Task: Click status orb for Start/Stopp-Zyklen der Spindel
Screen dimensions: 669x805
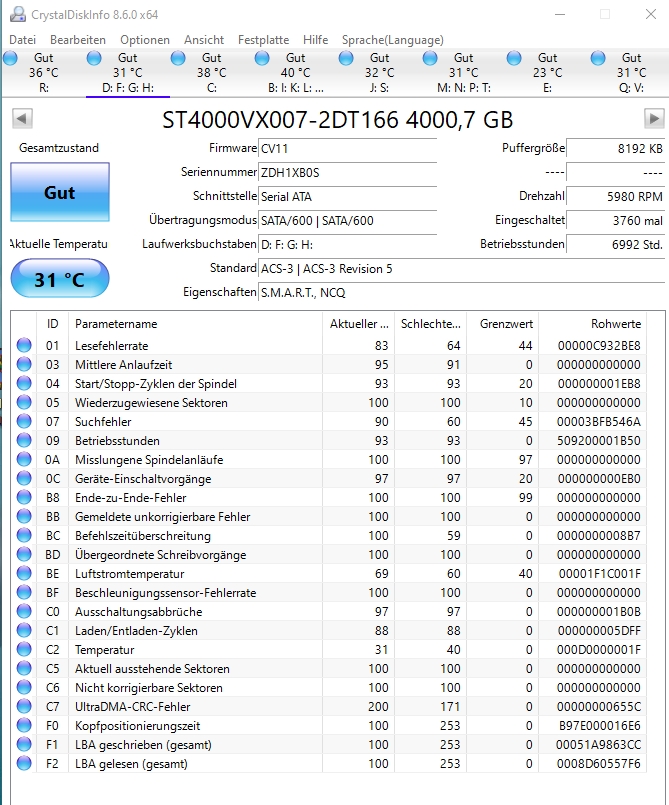Action: pos(24,383)
